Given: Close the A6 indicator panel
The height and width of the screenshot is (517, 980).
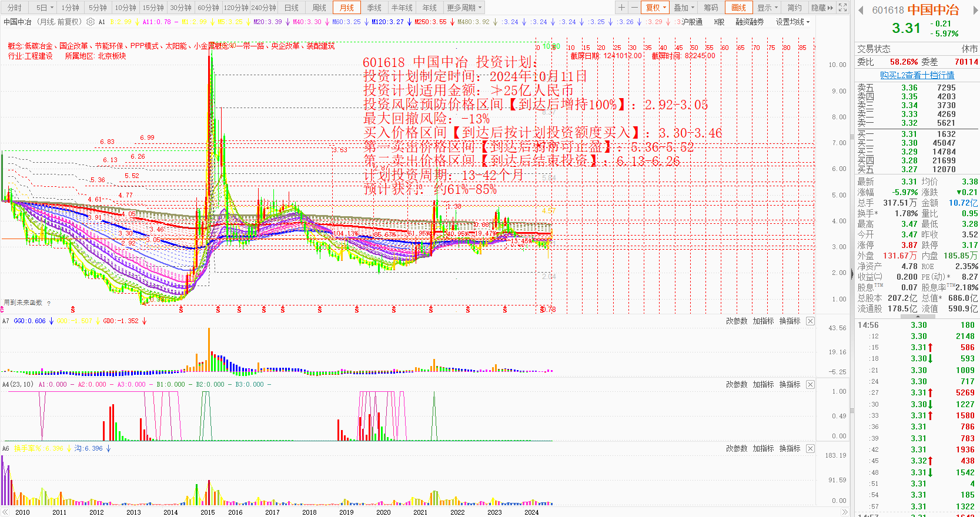Looking at the screenshot, I should point(810,448).
